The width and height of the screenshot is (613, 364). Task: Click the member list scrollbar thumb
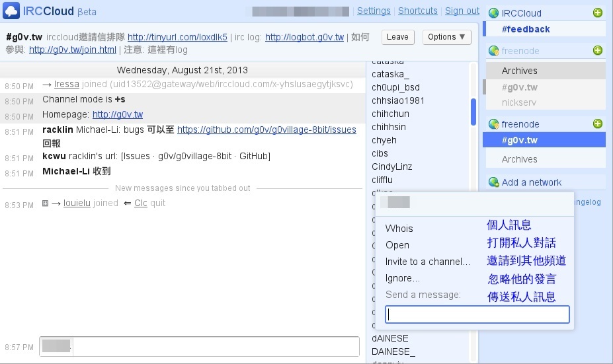tap(473, 112)
